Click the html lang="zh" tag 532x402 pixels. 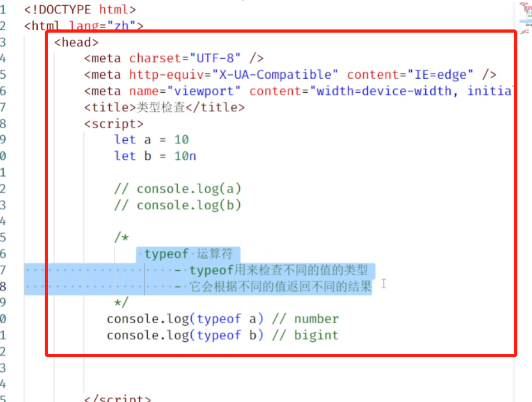[x=84, y=26]
